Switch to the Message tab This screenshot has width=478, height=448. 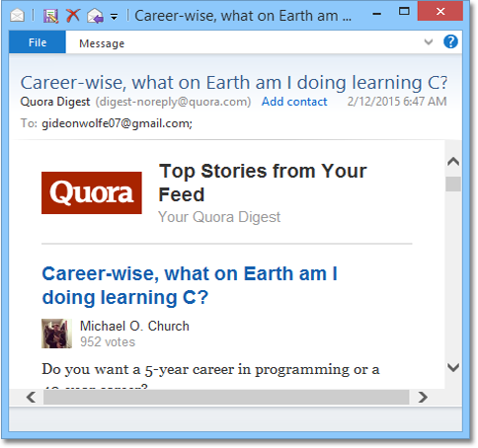coord(102,43)
